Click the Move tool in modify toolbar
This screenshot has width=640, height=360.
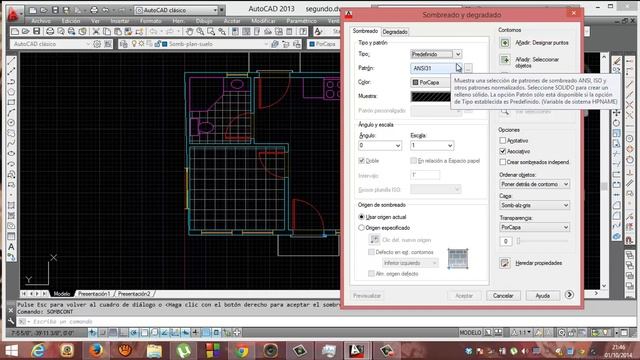[x=617, y=113]
